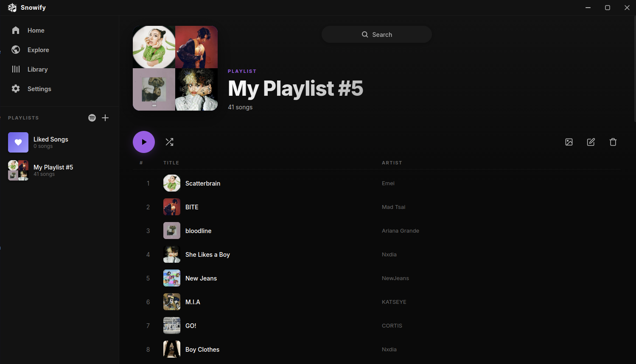636x364 pixels.
Task: Click the Spotify sync icon next to Playlists
Action: coord(92,117)
